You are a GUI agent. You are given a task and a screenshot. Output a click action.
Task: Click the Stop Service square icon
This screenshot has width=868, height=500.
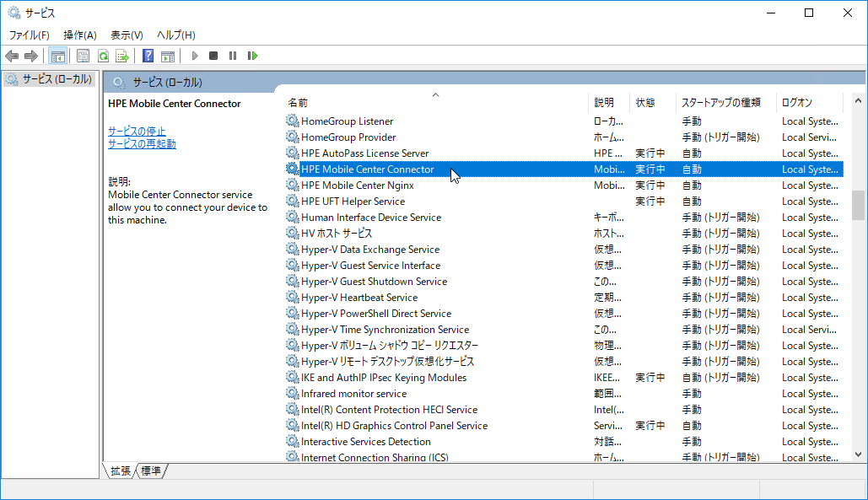pos(213,56)
